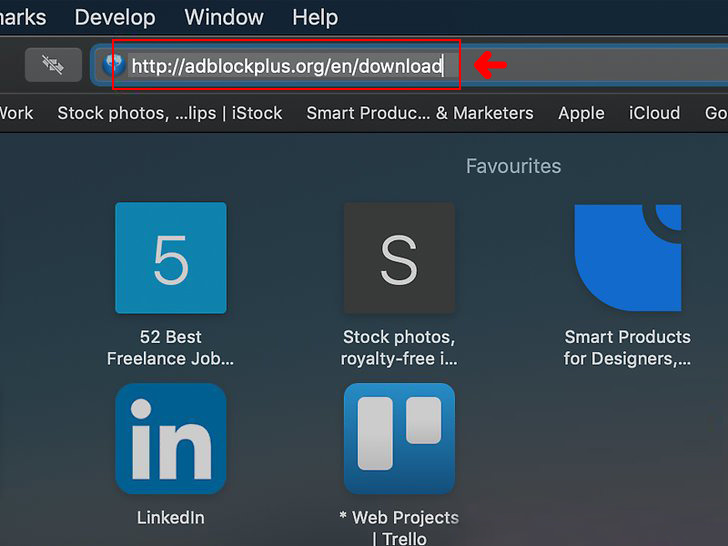
Task: Open the iCloud bookmark
Action: coord(654,113)
